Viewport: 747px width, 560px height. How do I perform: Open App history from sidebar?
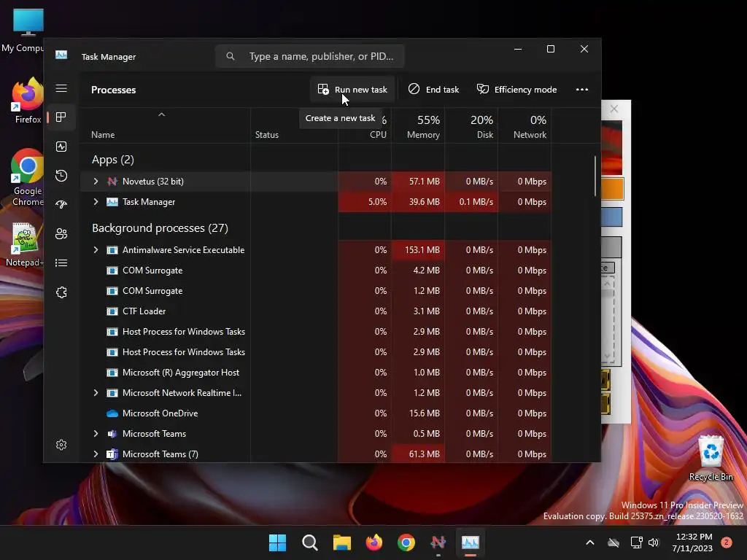tap(61, 176)
